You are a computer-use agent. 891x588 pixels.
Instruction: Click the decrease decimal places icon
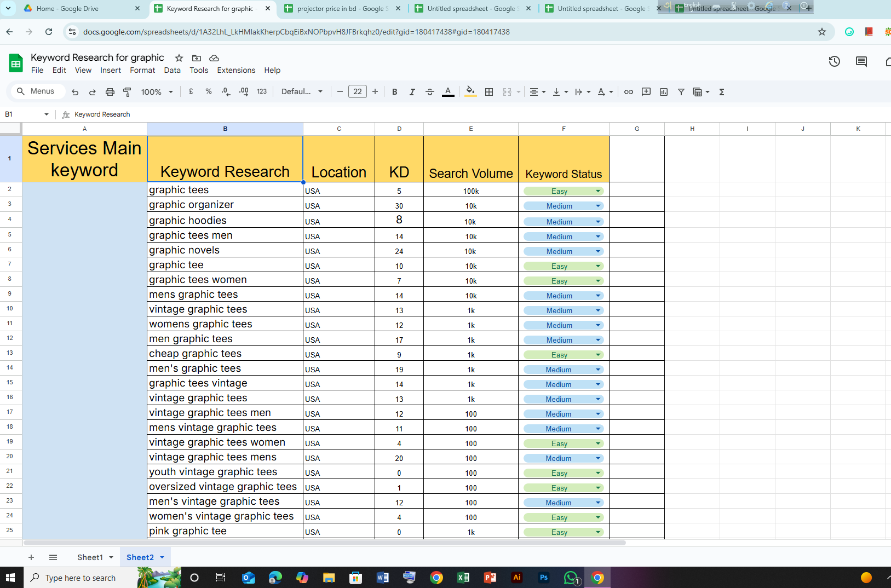pos(226,91)
